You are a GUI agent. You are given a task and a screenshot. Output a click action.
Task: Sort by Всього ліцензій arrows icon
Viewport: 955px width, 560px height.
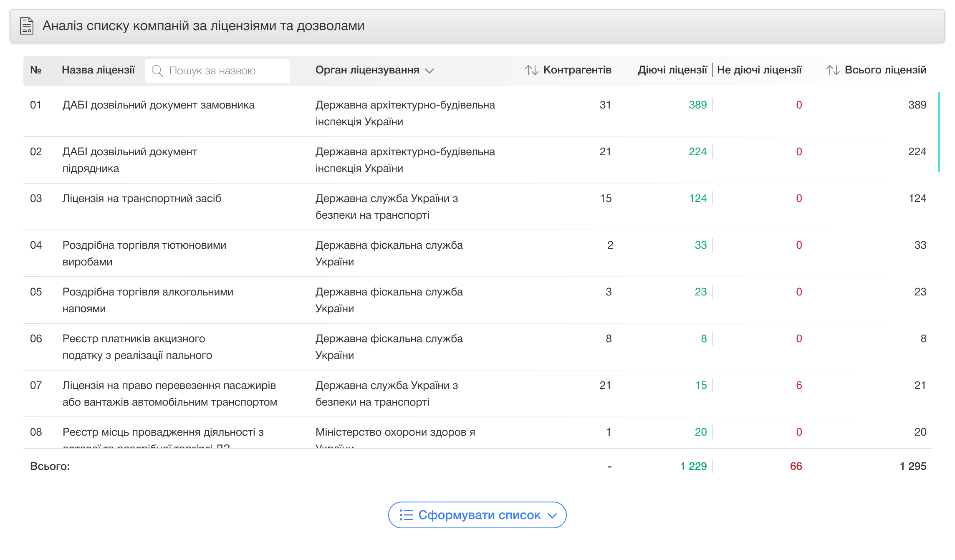[833, 70]
